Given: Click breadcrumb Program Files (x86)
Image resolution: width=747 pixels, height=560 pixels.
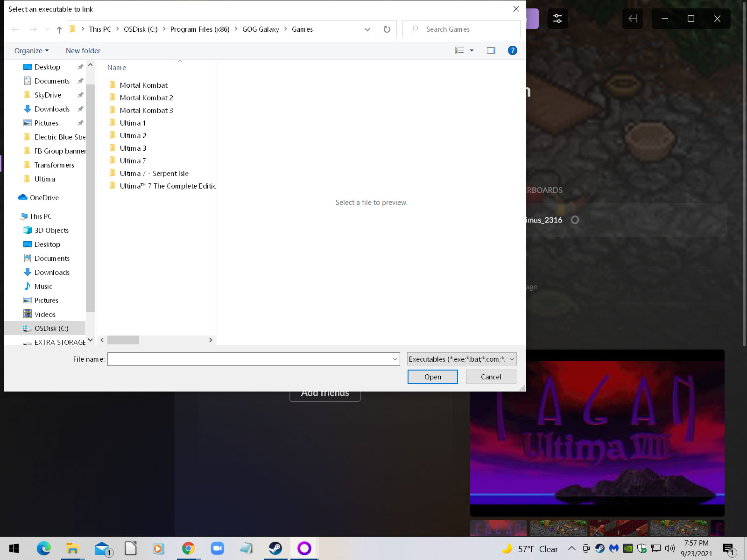Looking at the screenshot, I should (200, 29).
